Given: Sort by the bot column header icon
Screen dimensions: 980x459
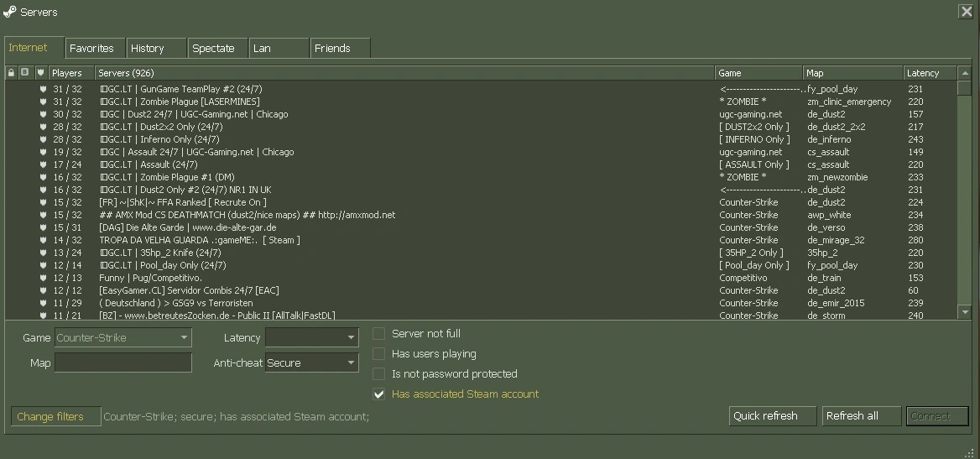Looking at the screenshot, I should 24,72.
